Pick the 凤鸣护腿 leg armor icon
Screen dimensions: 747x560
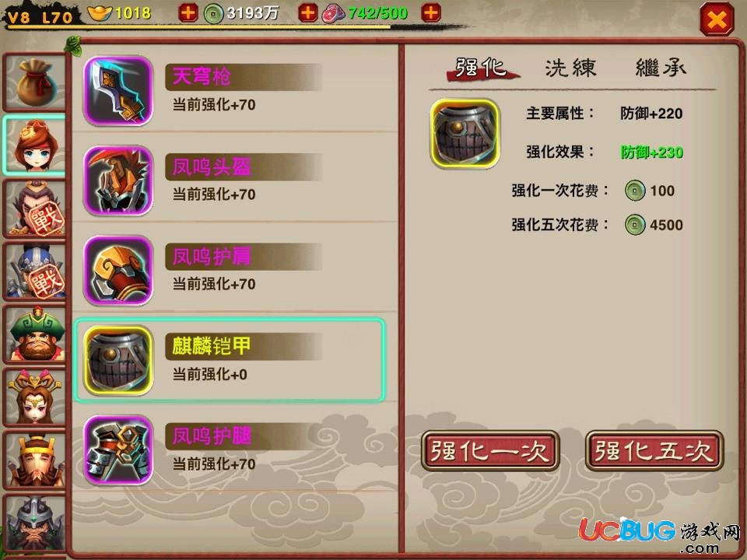tap(118, 450)
